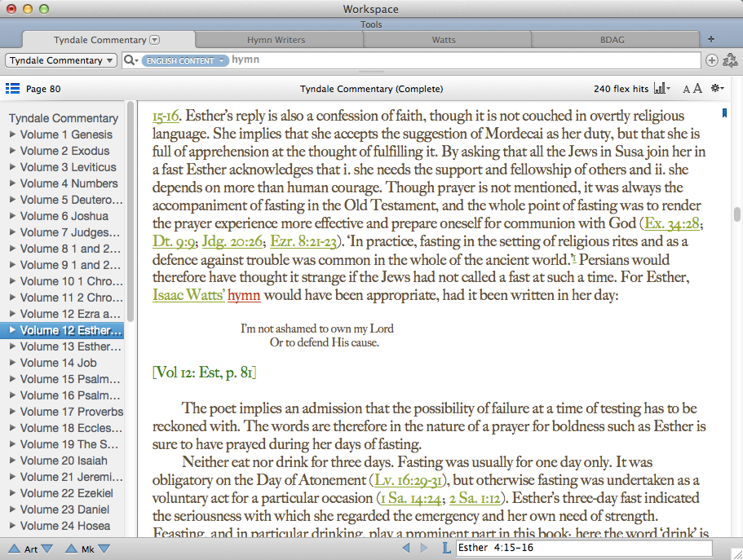
Task: Expand Volume 1 Genesis
Action: (x=13, y=134)
